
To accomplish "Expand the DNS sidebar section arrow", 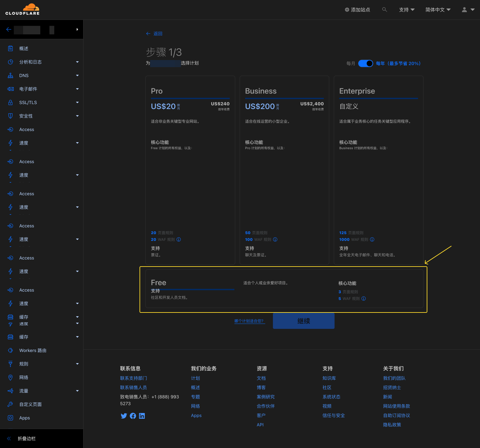I will pyautogui.click(x=77, y=75).
